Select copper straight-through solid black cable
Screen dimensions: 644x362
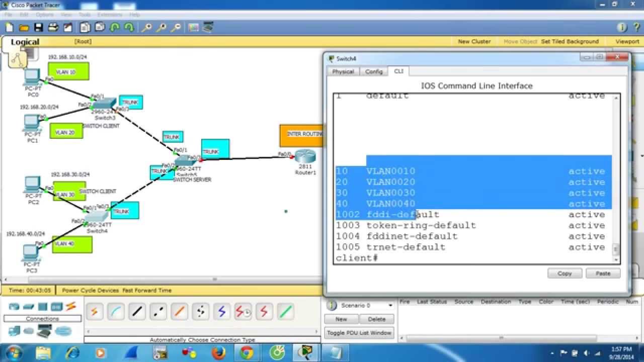click(137, 312)
